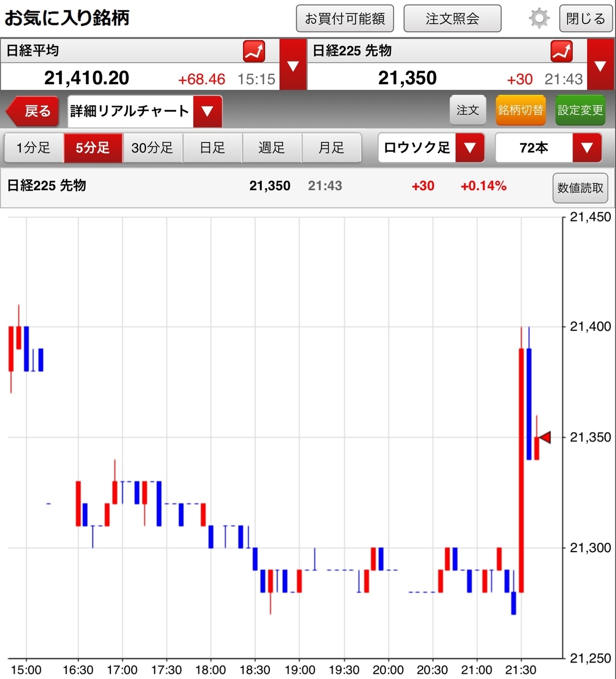Click the 21:43 timestamp on 日経225 先物 tile

[x=563, y=79]
